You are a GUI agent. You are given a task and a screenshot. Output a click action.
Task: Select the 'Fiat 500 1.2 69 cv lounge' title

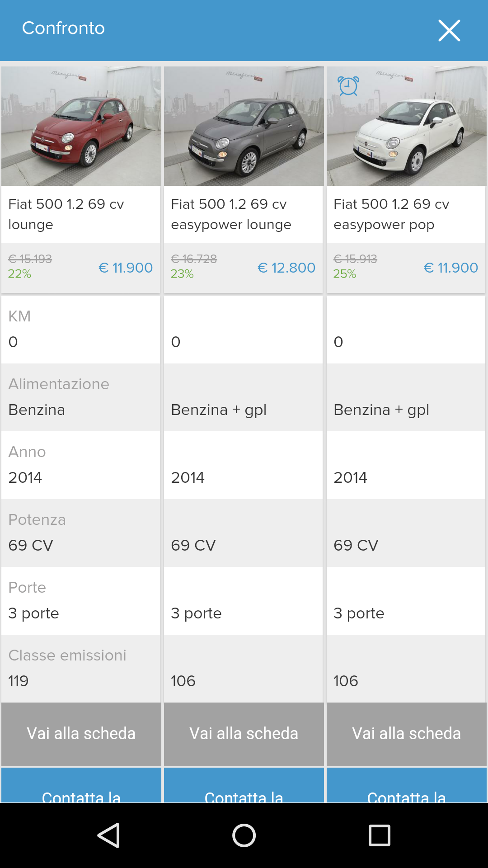coord(66,214)
